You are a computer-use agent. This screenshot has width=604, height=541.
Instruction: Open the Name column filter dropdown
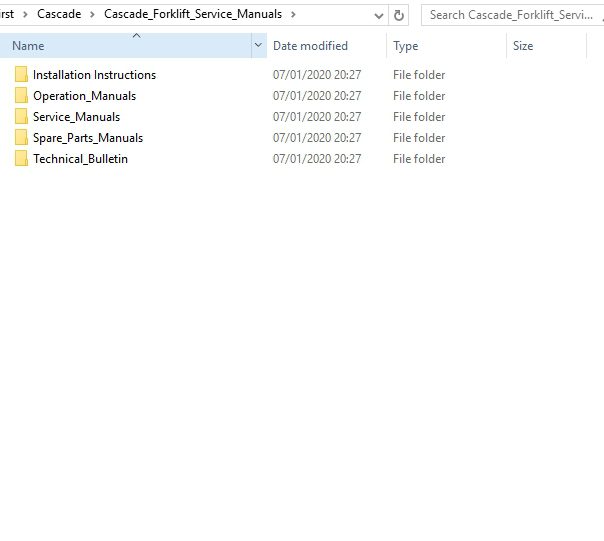tap(258, 45)
